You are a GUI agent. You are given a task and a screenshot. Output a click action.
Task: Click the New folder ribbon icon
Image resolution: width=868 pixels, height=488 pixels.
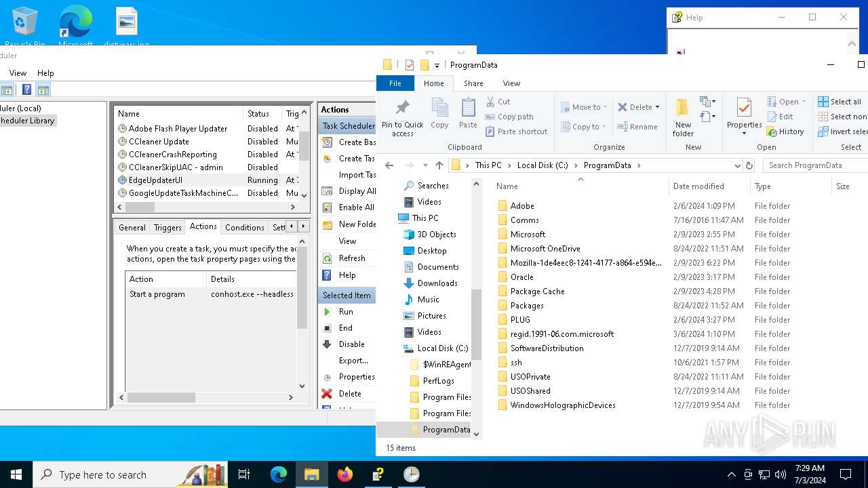(683, 117)
